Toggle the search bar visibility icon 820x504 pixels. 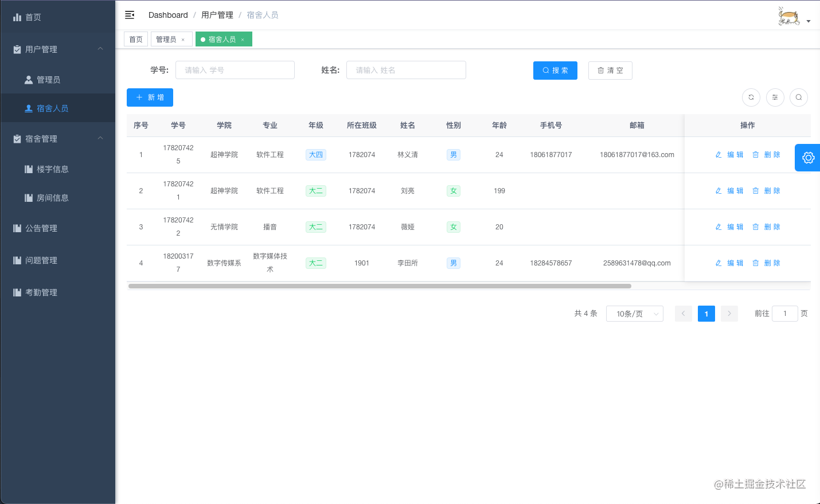[x=799, y=97]
